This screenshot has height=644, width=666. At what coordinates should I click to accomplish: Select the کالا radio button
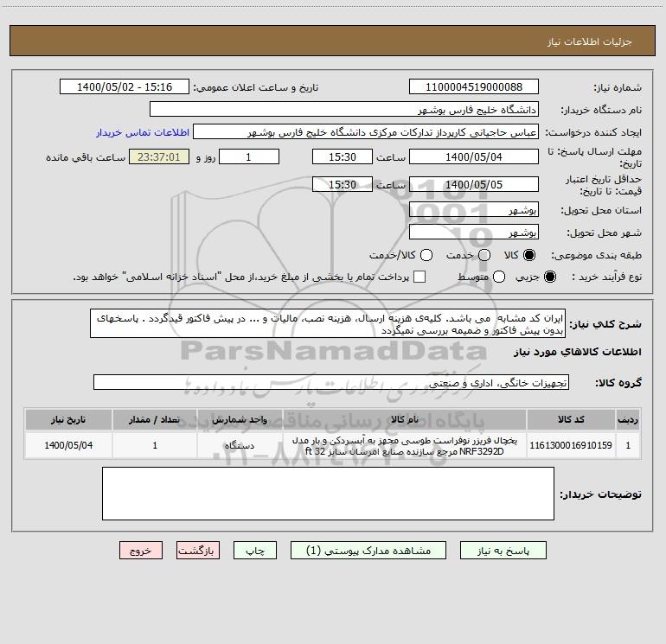point(529,255)
